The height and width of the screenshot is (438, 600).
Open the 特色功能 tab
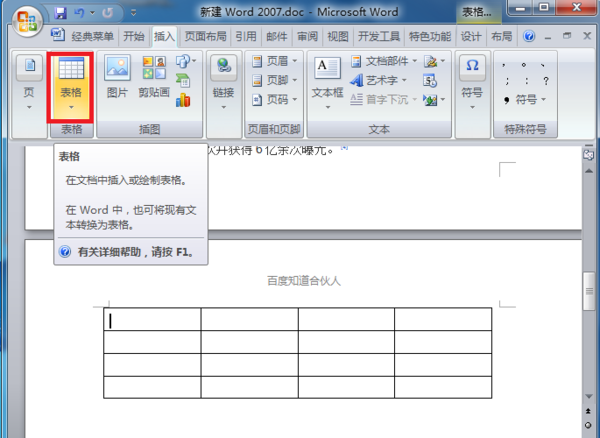pyautogui.click(x=430, y=37)
